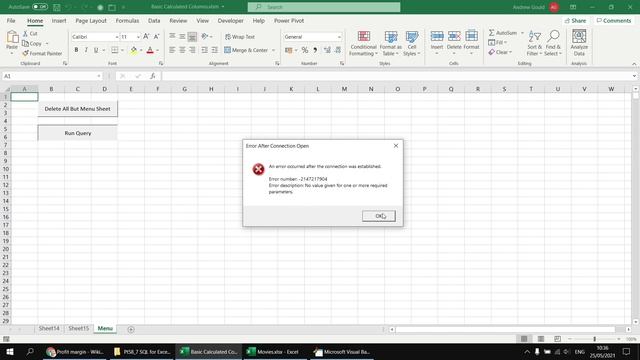Toggle Underline formatting

96,50
